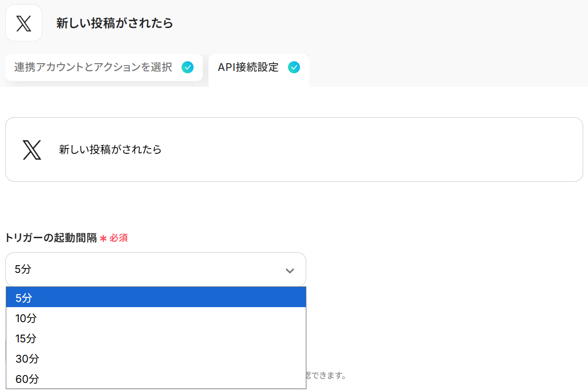Click the X logo inside the trigger card
Image resolution: width=588 pixels, height=392 pixels.
pos(32,150)
